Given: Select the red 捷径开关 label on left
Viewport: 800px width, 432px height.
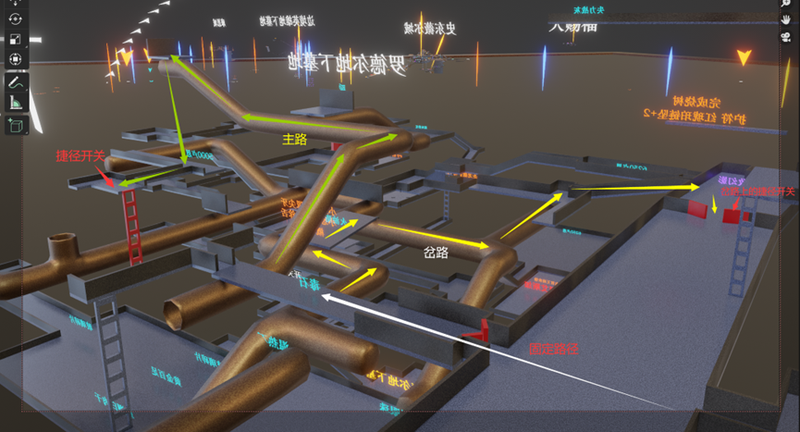Looking at the screenshot, I should [79, 156].
